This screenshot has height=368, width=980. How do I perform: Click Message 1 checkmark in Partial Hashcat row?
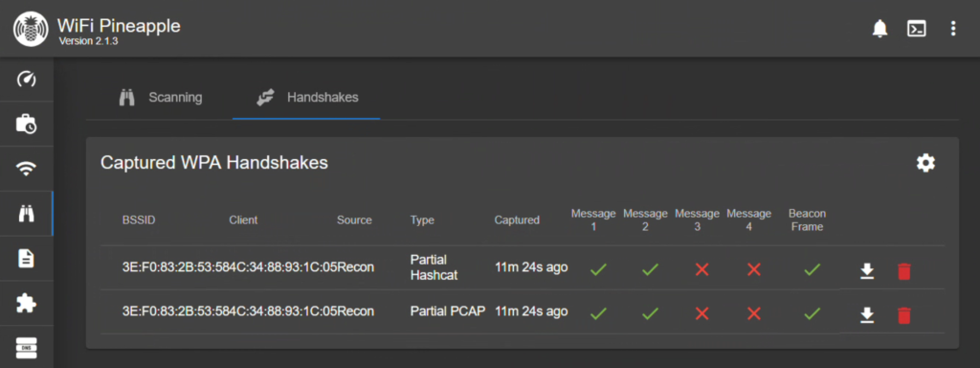pos(598,269)
